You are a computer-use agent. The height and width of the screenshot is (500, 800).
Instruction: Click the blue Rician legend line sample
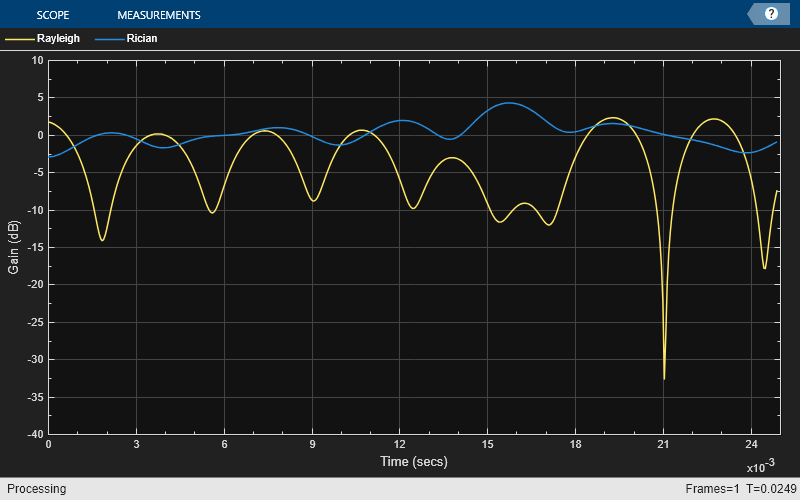[x=108, y=39]
